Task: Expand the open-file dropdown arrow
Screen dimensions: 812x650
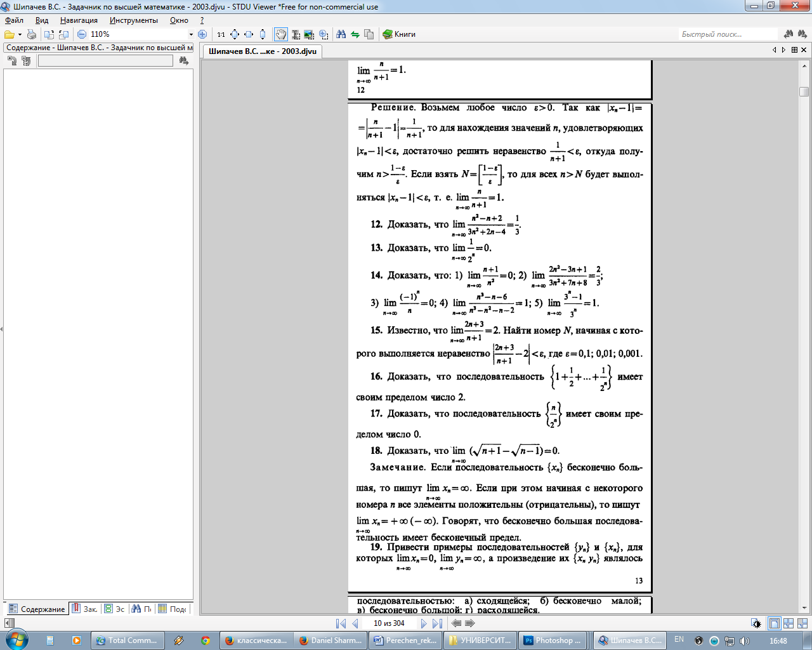Action: tap(20, 34)
